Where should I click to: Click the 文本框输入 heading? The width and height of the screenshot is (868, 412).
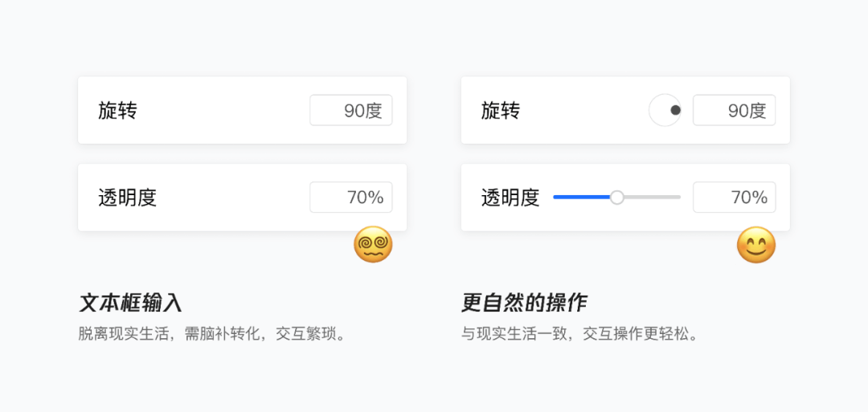coord(131,303)
